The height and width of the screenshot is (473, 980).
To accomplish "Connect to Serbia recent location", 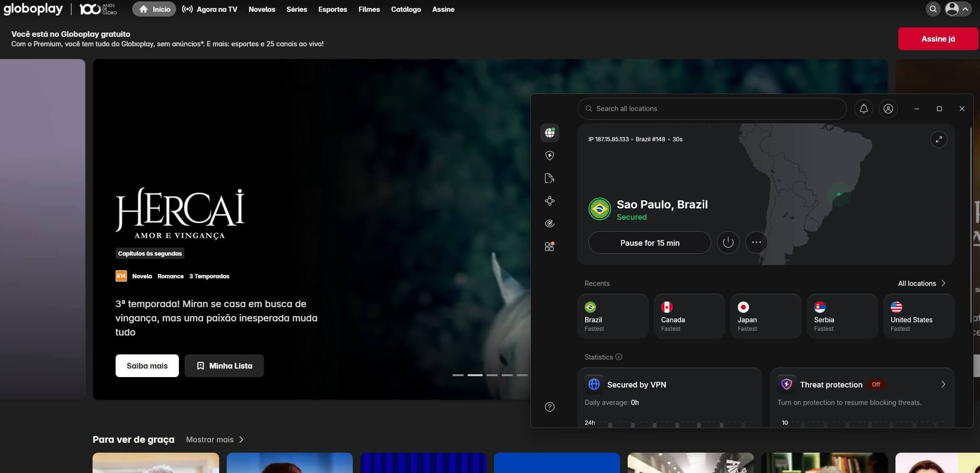I will pos(842,316).
